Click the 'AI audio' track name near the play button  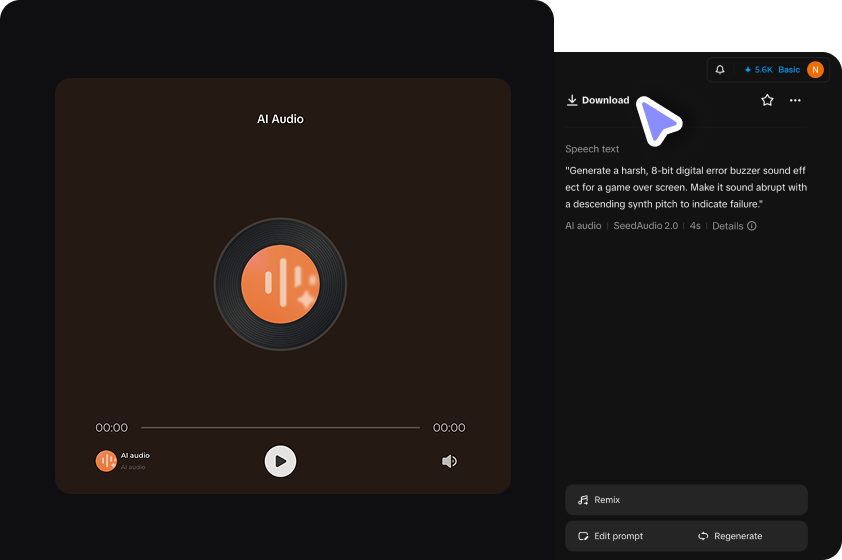click(135, 455)
